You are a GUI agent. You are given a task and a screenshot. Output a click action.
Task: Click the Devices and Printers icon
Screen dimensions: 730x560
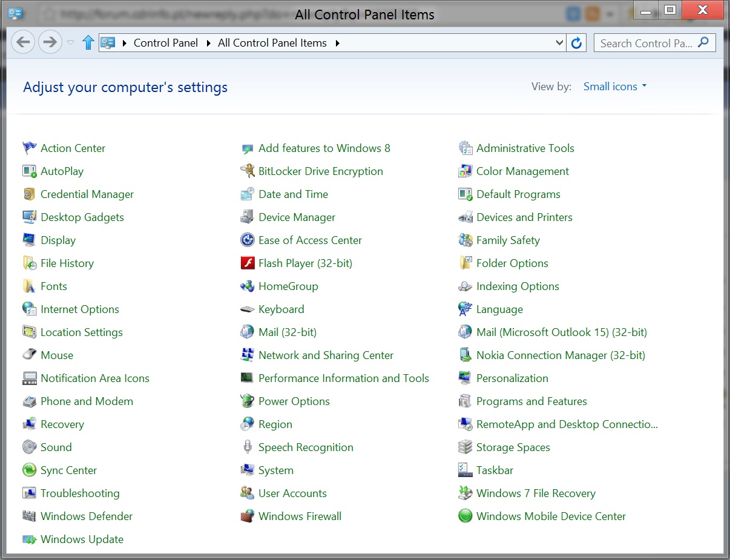pos(465,217)
